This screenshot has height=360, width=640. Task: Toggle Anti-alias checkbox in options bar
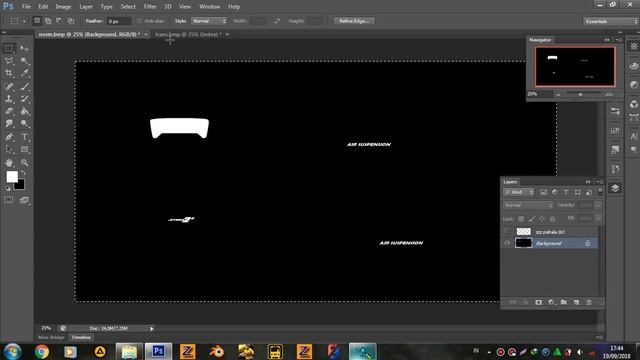click(x=139, y=21)
